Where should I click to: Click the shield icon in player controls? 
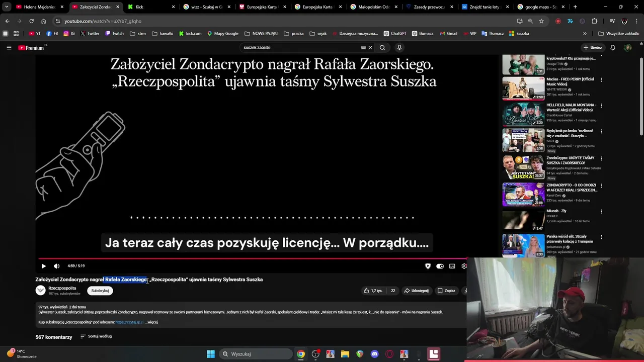[428, 266]
